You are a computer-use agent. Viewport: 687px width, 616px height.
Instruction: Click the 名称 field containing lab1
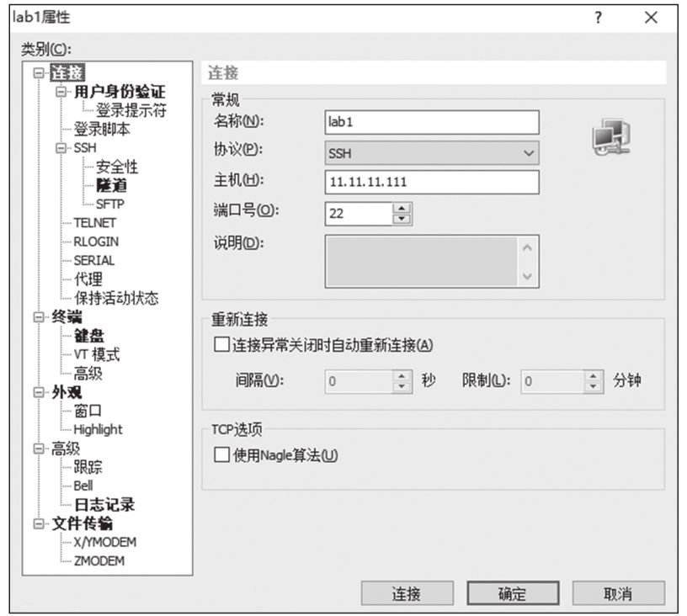[x=431, y=122]
